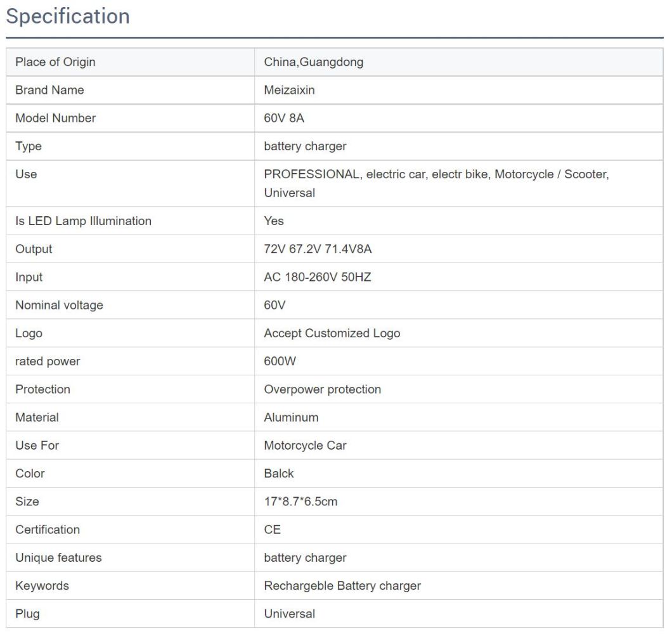Viewport: 672px width, 636px height.
Task: Click the Input value AC 180-260V 50HZ
Action: (x=317, y=277)
